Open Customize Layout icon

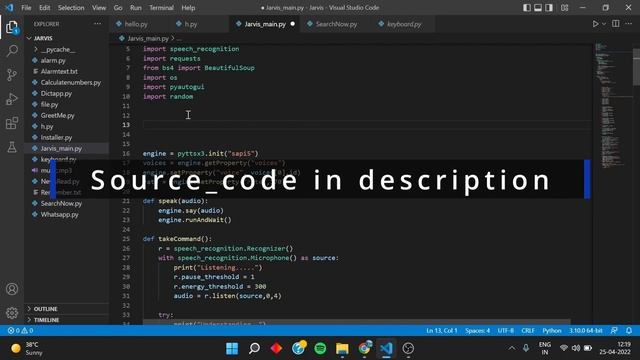[x=564, y=8]
